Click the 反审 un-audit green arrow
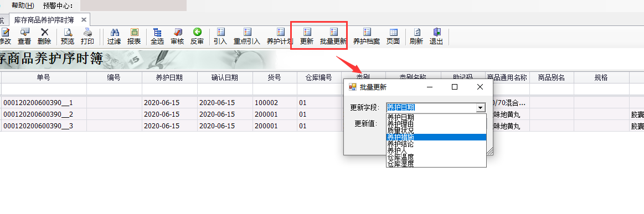The image size is (644, 214). [197, 36]
